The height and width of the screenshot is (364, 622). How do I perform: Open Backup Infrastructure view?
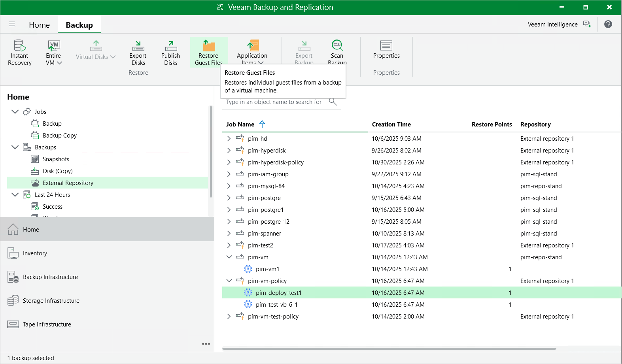[50, 277]
